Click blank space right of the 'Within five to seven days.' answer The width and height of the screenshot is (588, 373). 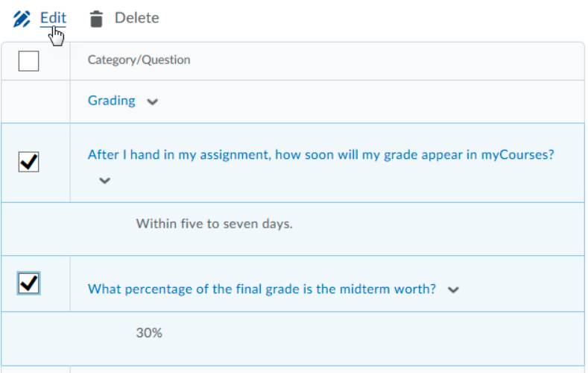pos(440,223)
